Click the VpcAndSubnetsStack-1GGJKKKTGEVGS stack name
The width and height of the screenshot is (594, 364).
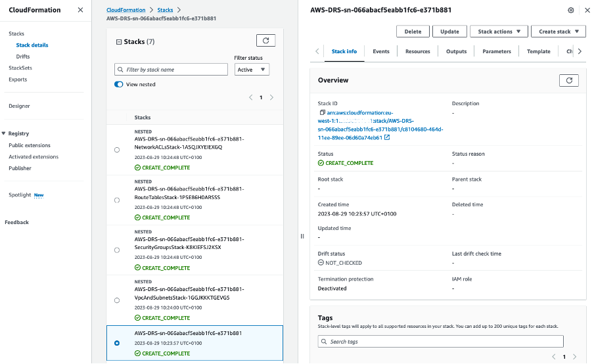189,294
